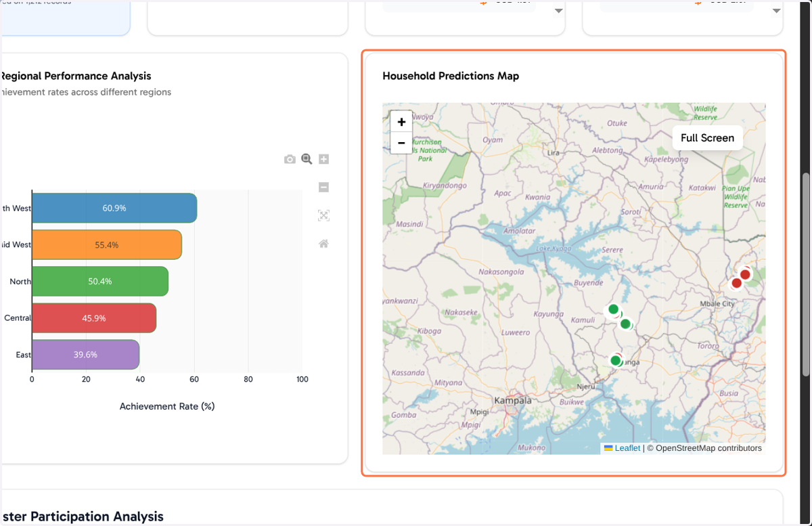Click the green North region bar
The height and width of the screenshot is (526, 812).
coord(100,281)
